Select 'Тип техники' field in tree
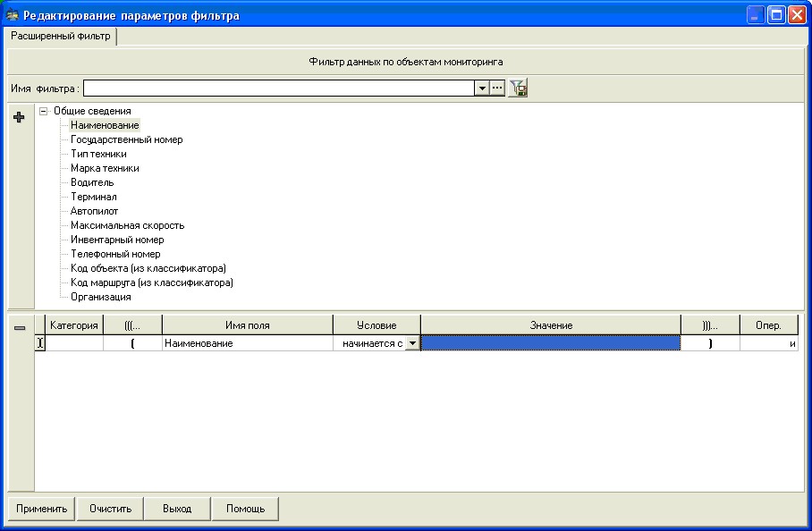 pos(98,154)
